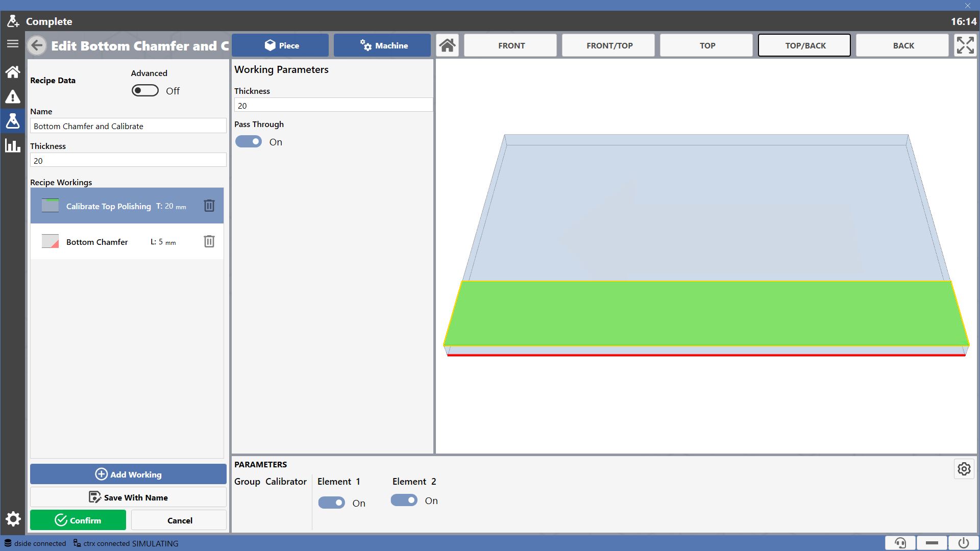Click the dside connected status

click(35, 543)
